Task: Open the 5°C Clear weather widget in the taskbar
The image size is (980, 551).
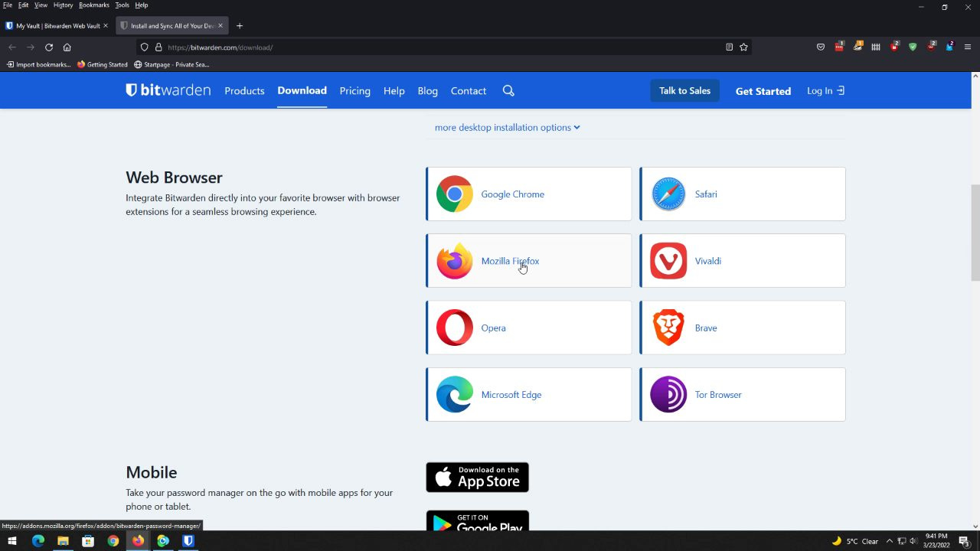Action: [855, 541]
